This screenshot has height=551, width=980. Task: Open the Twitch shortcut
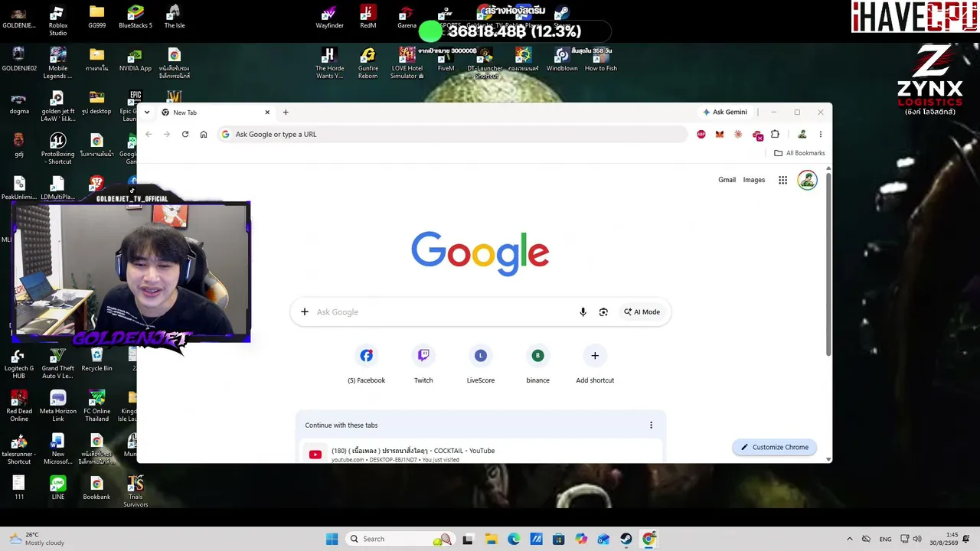click(423, 364)
